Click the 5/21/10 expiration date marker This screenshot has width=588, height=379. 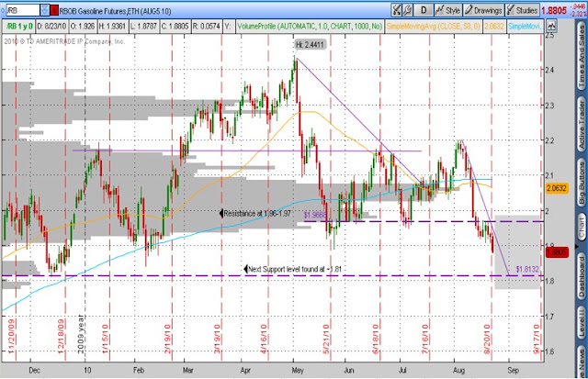pyautogui.click(x=326, y=339)
